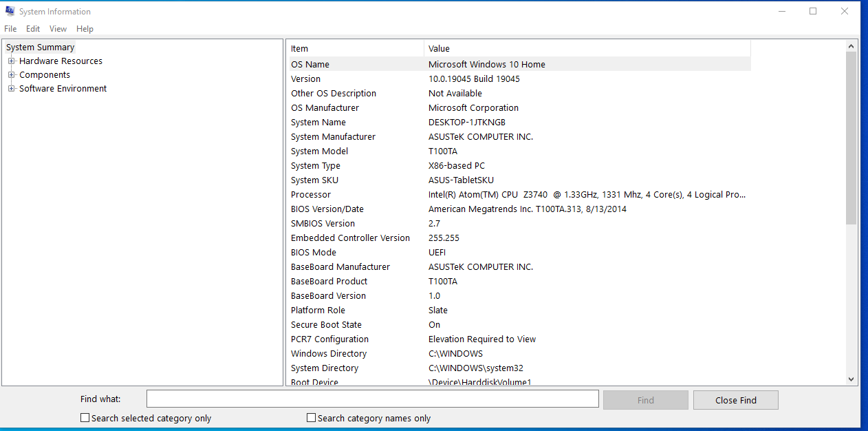Open the Edit menu
The image size is (868, 431).
pos(33,29)
